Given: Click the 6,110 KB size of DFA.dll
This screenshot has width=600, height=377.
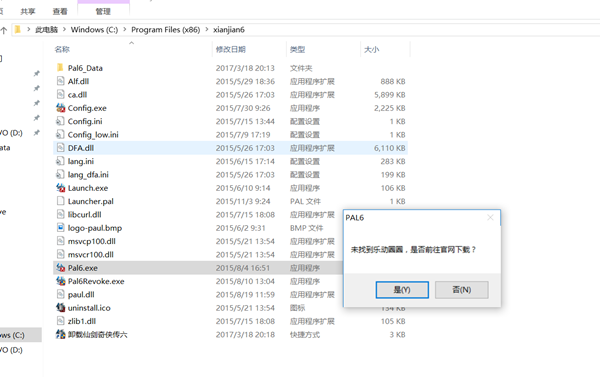Looking at the screenshot, I should tap(390, 148).
